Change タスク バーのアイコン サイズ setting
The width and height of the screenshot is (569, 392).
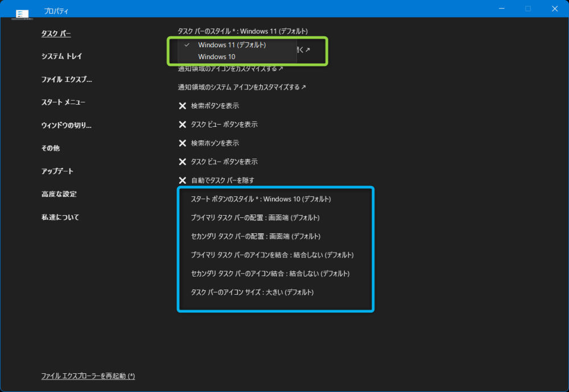252,292
